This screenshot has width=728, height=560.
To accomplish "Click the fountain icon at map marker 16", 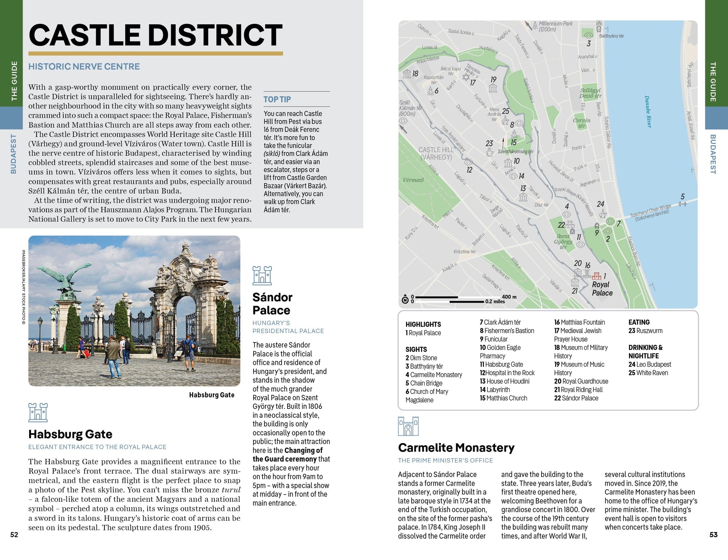I will coord(586,274).
